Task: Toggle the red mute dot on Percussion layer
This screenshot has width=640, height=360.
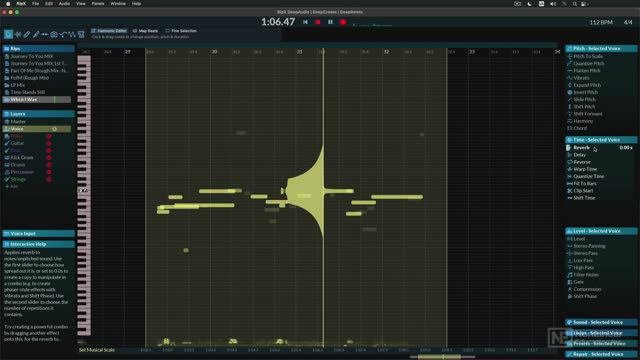Action: (49, 172)
